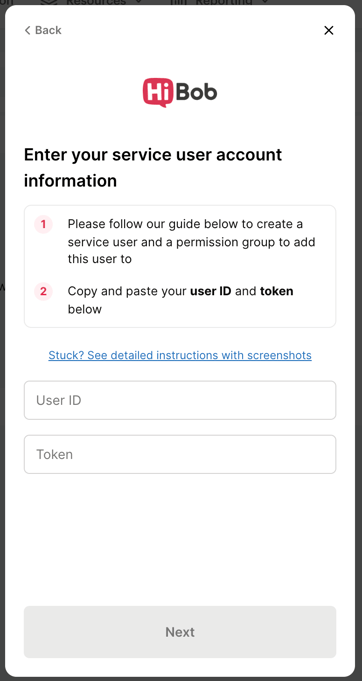Click the Bob wordmark in the logo
The width and height of the screenshot is (362, 681).
coord(193,92)
